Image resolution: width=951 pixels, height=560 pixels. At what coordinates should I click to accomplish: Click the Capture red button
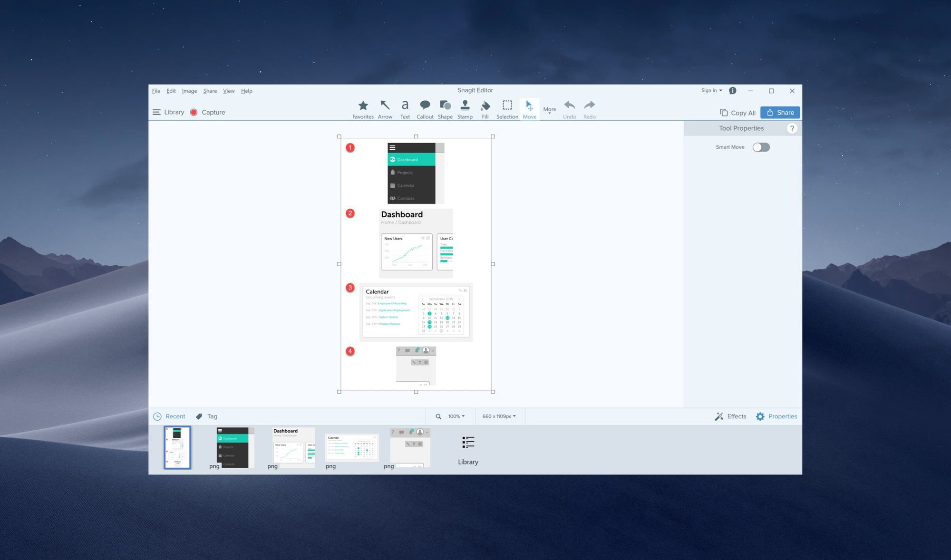point(194,112)
